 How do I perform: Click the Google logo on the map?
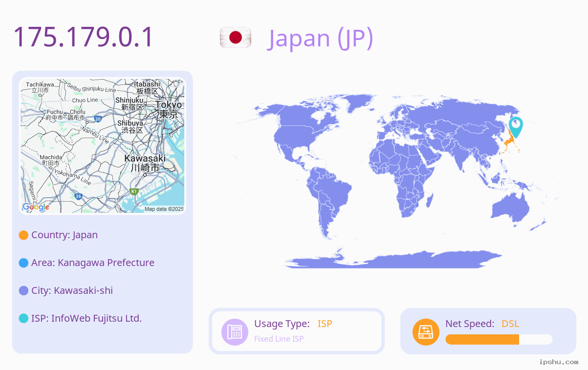[36, 207]
